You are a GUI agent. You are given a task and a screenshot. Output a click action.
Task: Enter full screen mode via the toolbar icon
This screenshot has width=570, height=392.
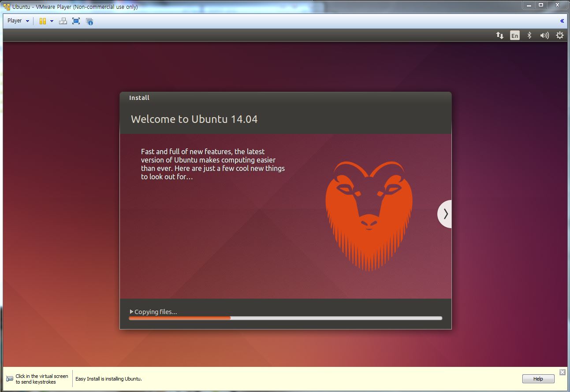[x=76, y=21]
